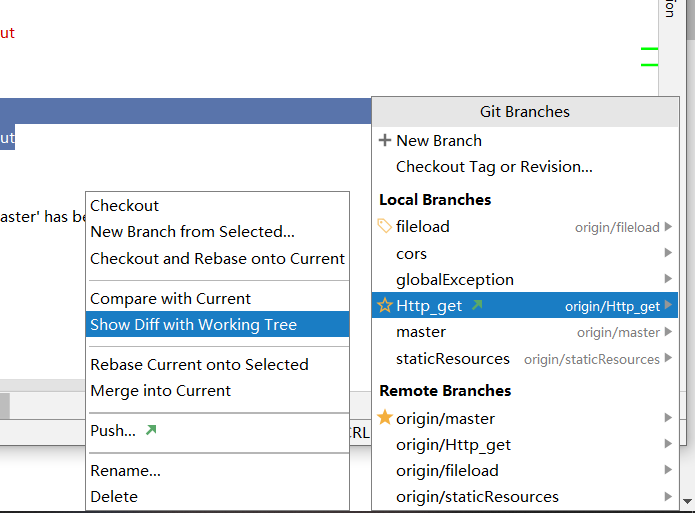Expand the origin/fileload remote branch arrow

[x=668, y=470]
